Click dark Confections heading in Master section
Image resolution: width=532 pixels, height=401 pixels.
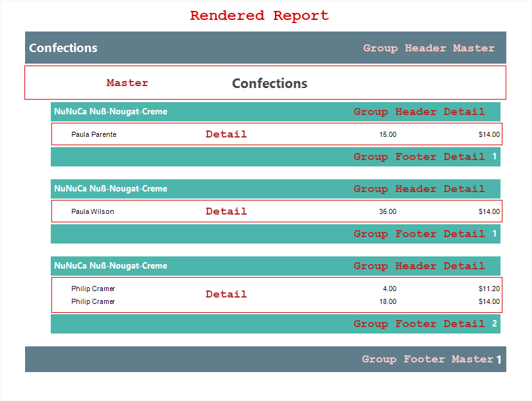(x=269, y=84)
